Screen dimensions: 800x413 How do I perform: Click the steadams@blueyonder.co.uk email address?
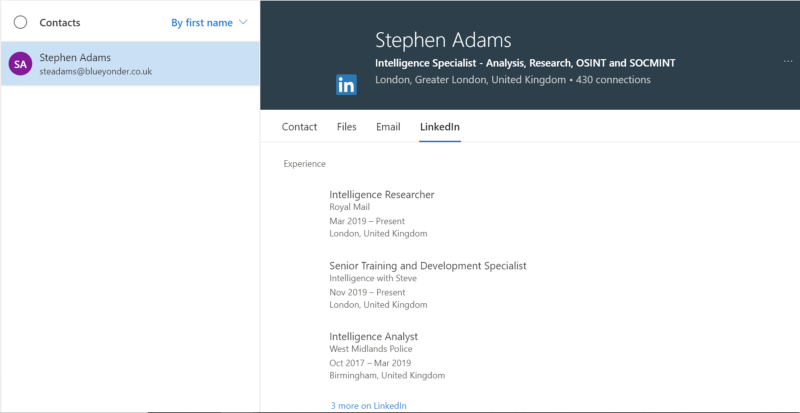pyautogui.click(x=95, y=72)
